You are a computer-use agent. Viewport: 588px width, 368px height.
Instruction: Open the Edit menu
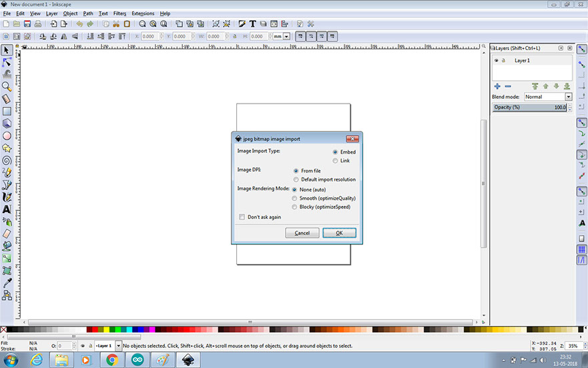pyautogui.click(x=20, y=13)
